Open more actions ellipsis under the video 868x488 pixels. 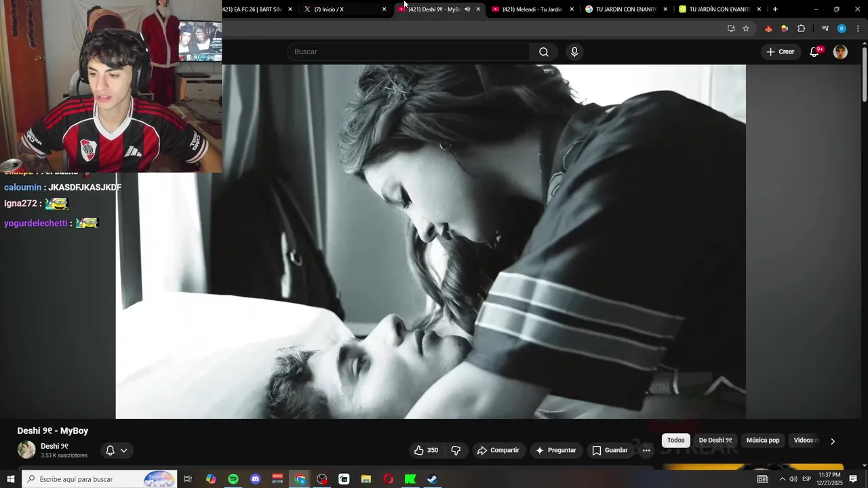pyautogui.click(x=646, y=450)
